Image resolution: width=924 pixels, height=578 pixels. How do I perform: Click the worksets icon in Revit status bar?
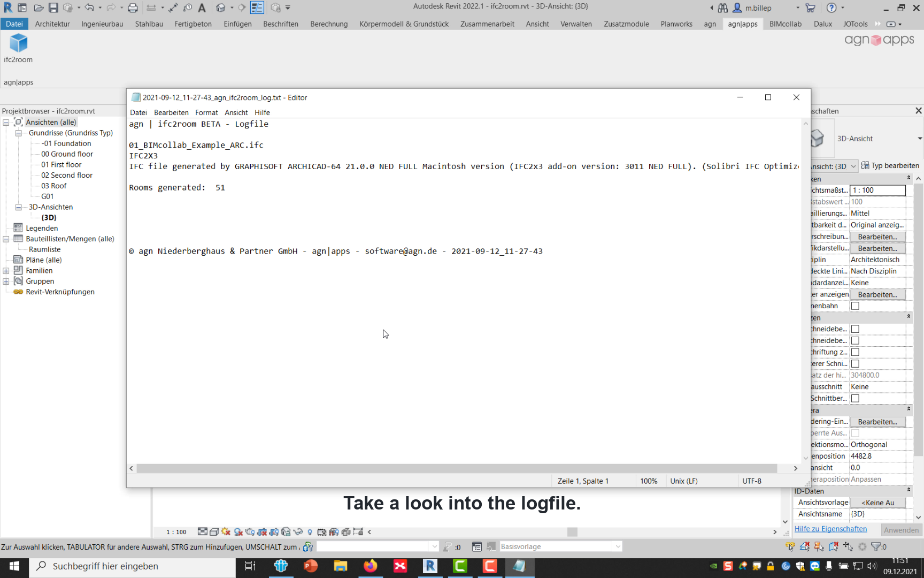pos(308,546)
